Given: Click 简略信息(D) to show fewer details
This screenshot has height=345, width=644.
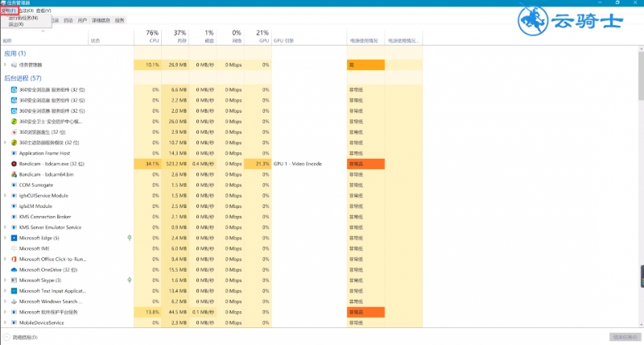Looking at the screenshot, I should (25, 337).
